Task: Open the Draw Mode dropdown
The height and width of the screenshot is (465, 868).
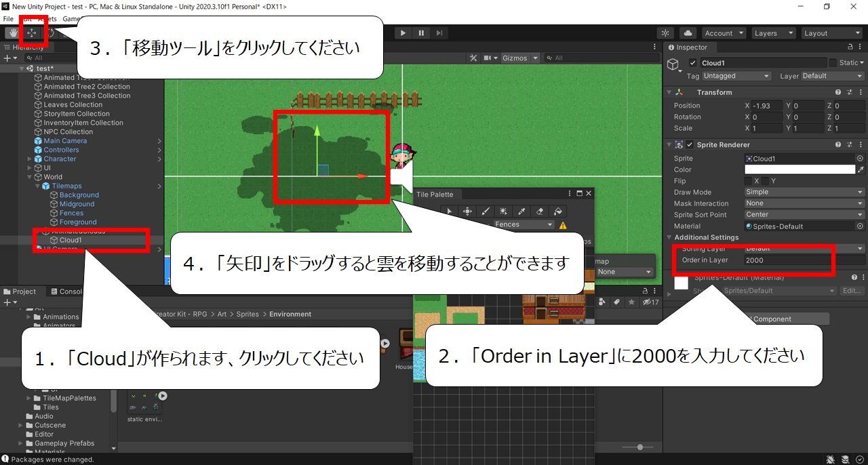Action: pos(804,192)
